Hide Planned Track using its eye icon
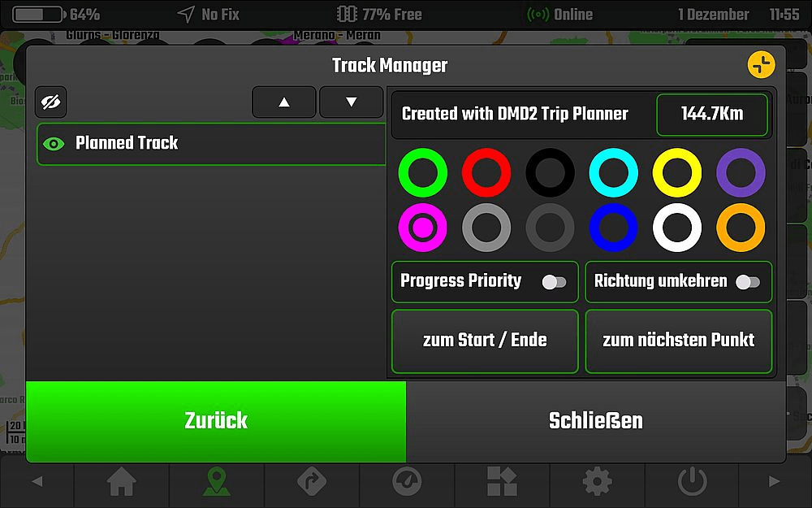The height and width of the screenshot is (508, 812). (54, 144)
